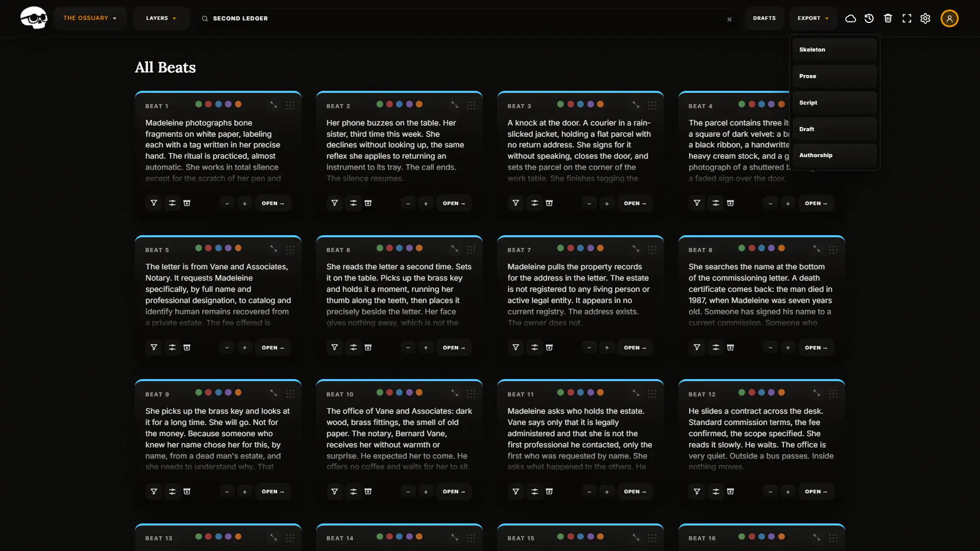
Task: Toggle green layer dot on Beat 9
Action: (x=199, y=392)
